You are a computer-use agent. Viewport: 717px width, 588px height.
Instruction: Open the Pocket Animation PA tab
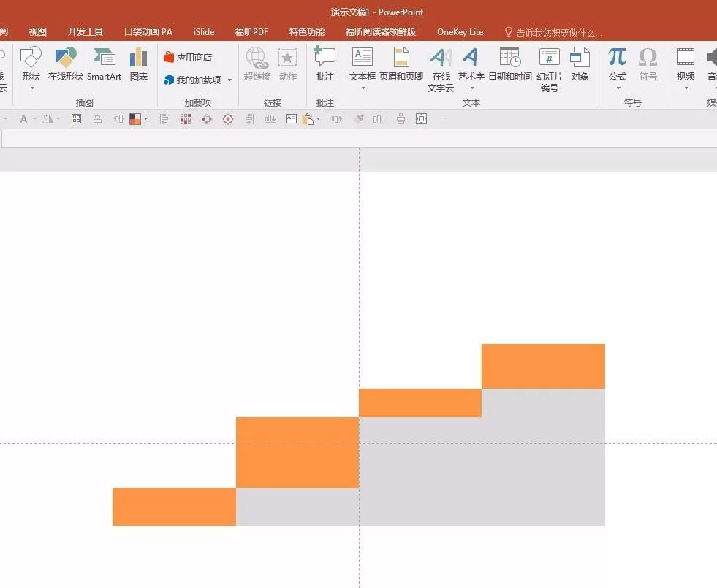[148, 32]
